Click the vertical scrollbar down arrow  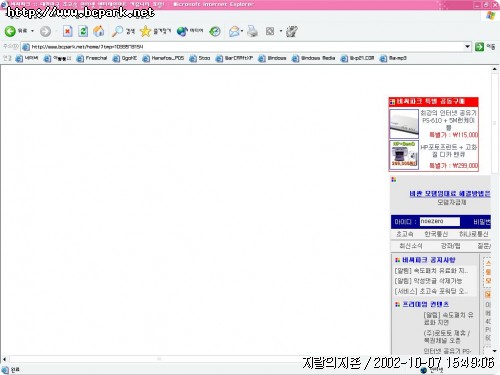click(x=495, y=351)
